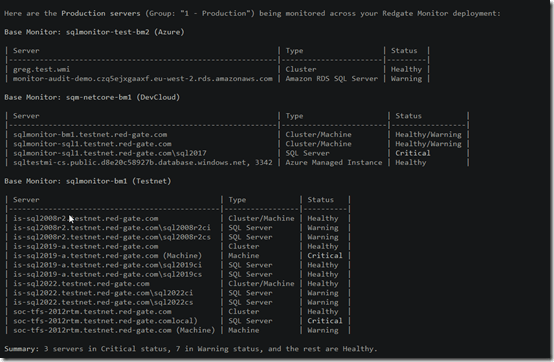Click server is-sql2022.testnet.red-gate.com\sql2022cs
Screen dimensions: 554x362
pos(103,302)
